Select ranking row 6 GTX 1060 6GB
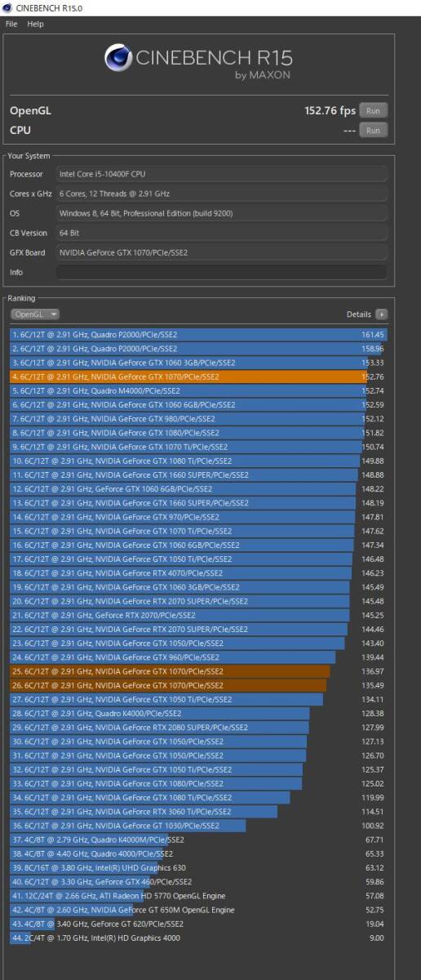This screenshot has width=421, height=980. coord(198,404)
